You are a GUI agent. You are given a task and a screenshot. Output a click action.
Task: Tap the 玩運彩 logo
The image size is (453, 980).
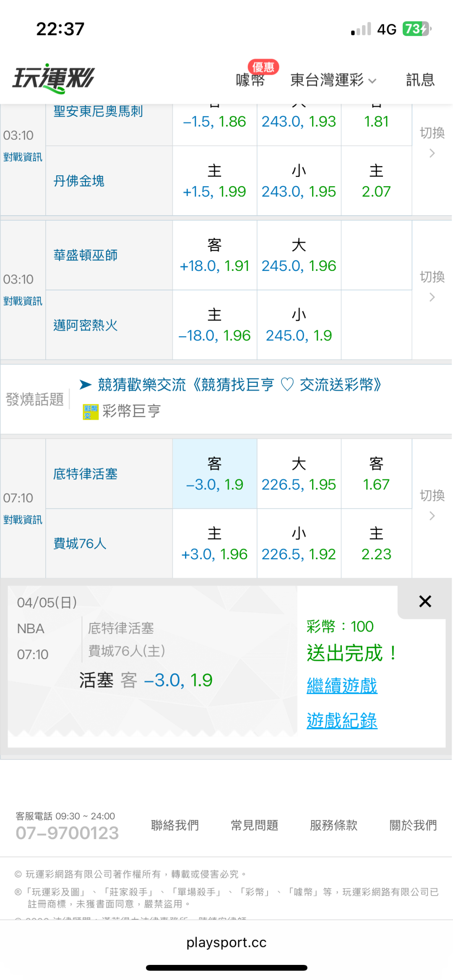[54, 78]
